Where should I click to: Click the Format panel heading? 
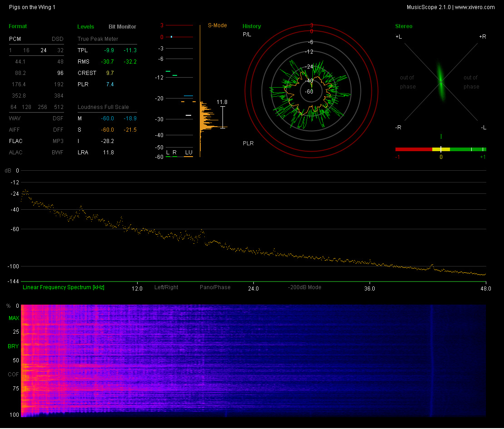(x=18, y=26)
